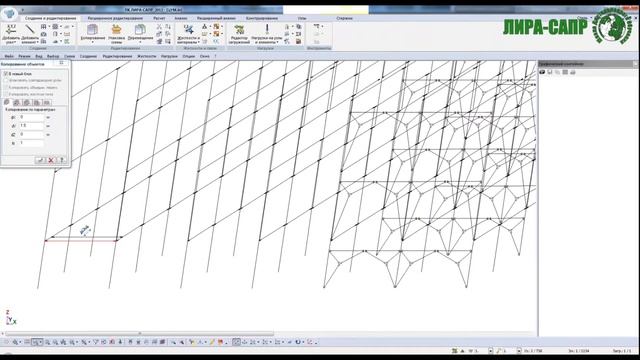This screenshot has height=360, width=640.
Task: Toggle the 'В новый блок' checkbox
Action: [6, 74]
